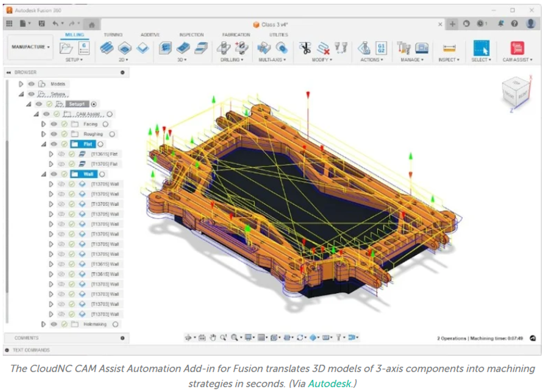Toggle visibility eye of Holemaking folder
This screenshot has width=544, height=392.
click(x=54, y=324)
